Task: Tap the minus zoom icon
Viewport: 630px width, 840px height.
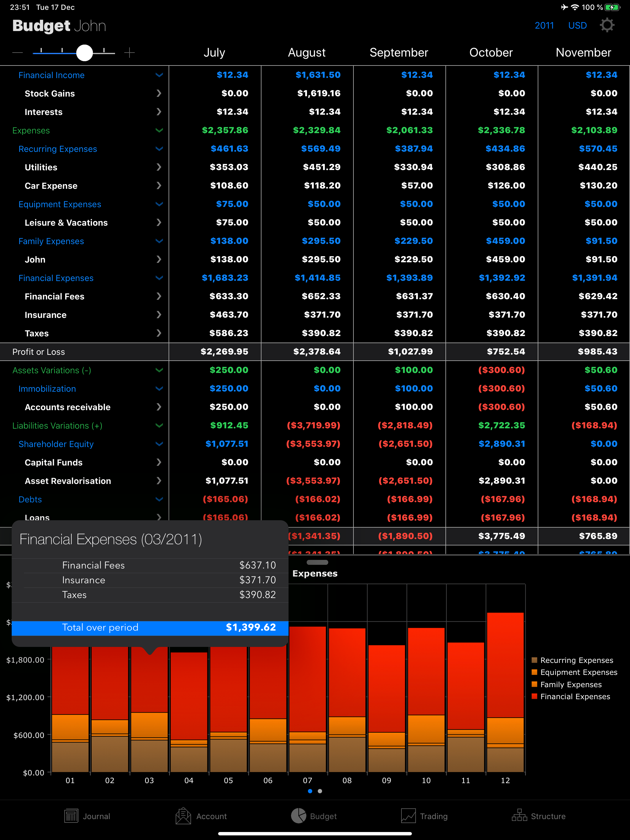Action: (x=18, y=52)
